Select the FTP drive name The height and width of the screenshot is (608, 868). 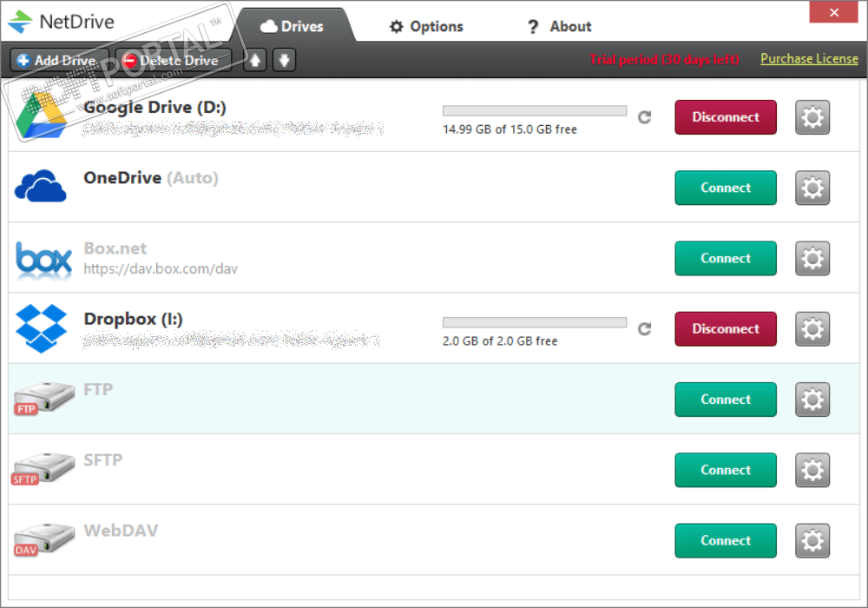(x=98, y=389)
